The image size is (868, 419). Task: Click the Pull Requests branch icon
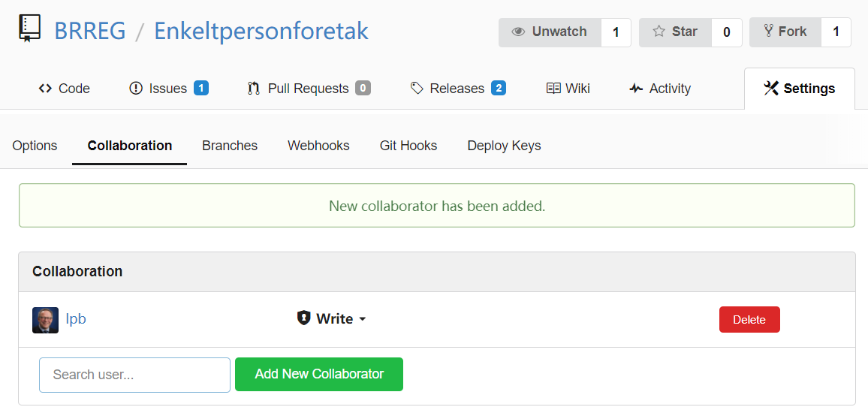pos(254,89)
